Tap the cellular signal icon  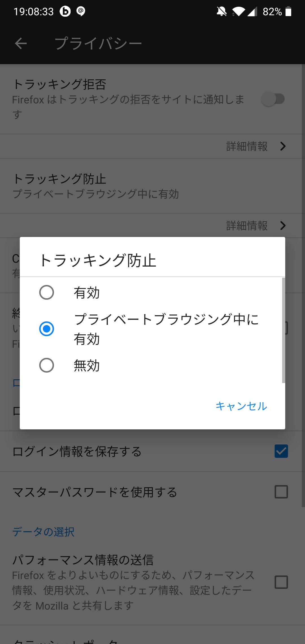click(x=252, y=12)
